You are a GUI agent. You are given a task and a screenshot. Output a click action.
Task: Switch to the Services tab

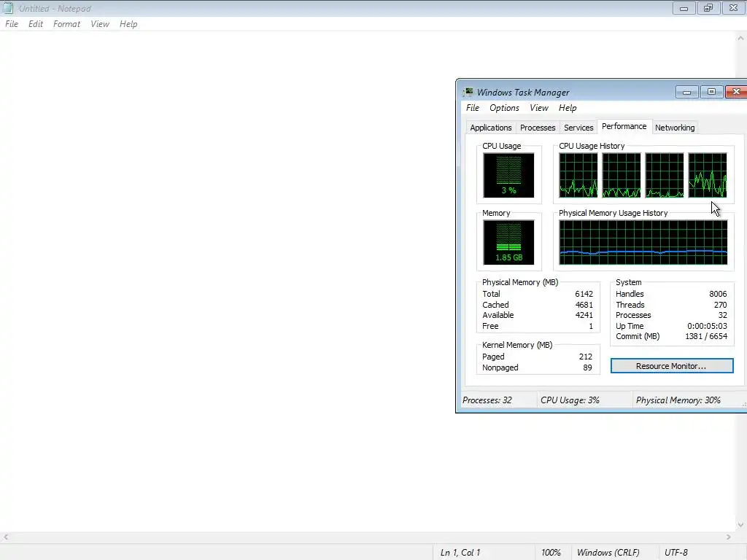click(578, 128)
